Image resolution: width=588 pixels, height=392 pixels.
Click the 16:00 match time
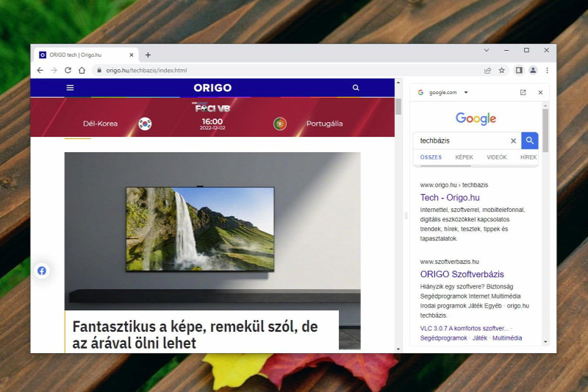coord(212,121)
